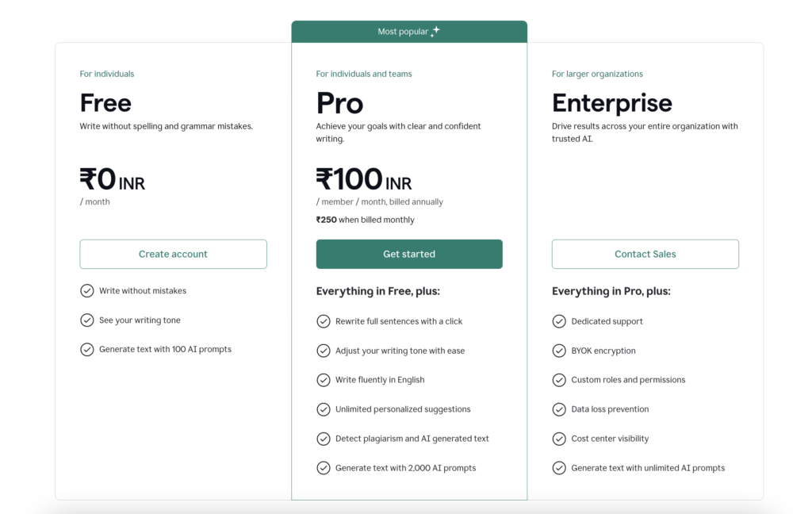The image size is (812, 514).
Task: Click checkmark beside Generate text with 100 AI prompts
Action: point(87,349)
